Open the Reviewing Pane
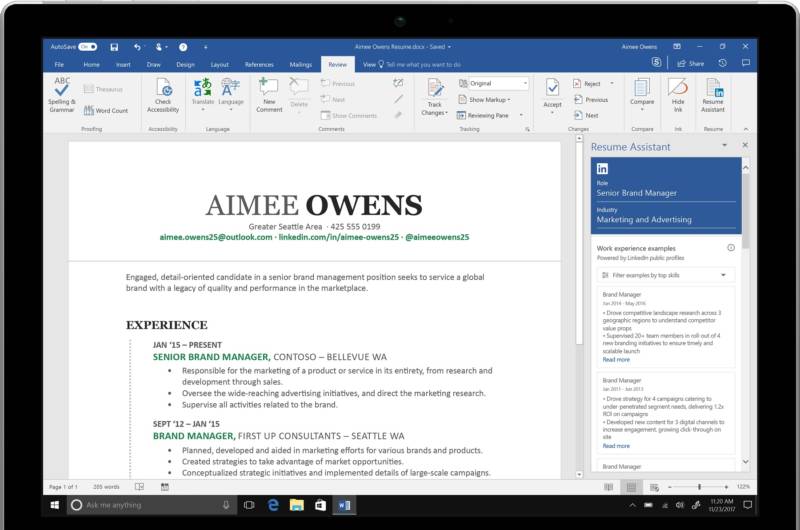 click(x=483, y=115)
